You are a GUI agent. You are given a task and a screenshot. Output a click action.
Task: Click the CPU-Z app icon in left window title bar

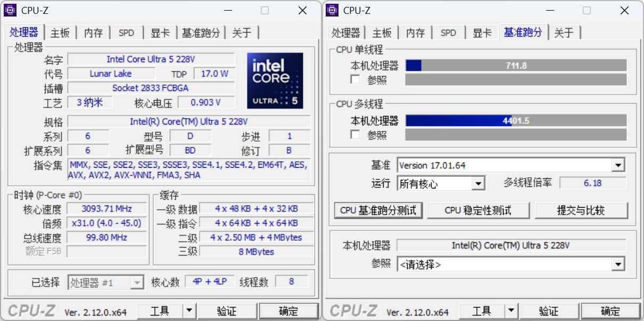(10, 10)
